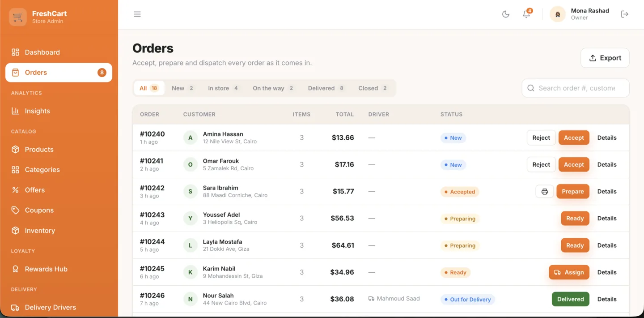Click the logout icon
The height and width of the screenshot is (318, 644).
click(625, 14)
